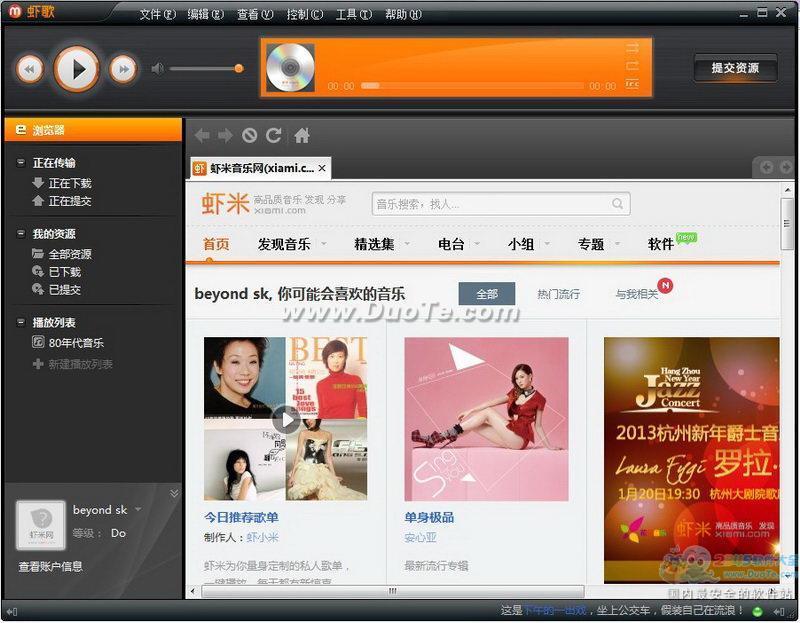Open the 工具(T) menu
Viewport: 800px width, 623px height.
tap(354, 14)
